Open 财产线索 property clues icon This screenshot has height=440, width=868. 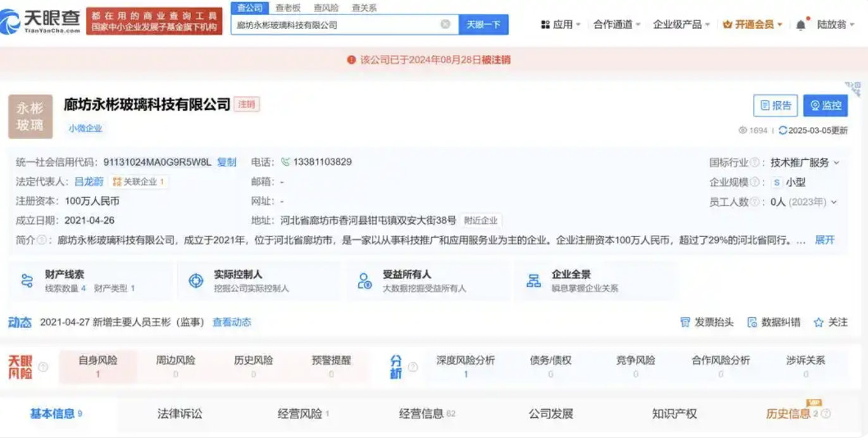click(27, 281)
